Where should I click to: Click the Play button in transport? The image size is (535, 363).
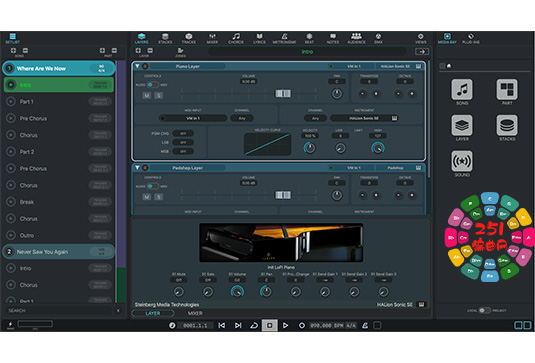point(285,325)
